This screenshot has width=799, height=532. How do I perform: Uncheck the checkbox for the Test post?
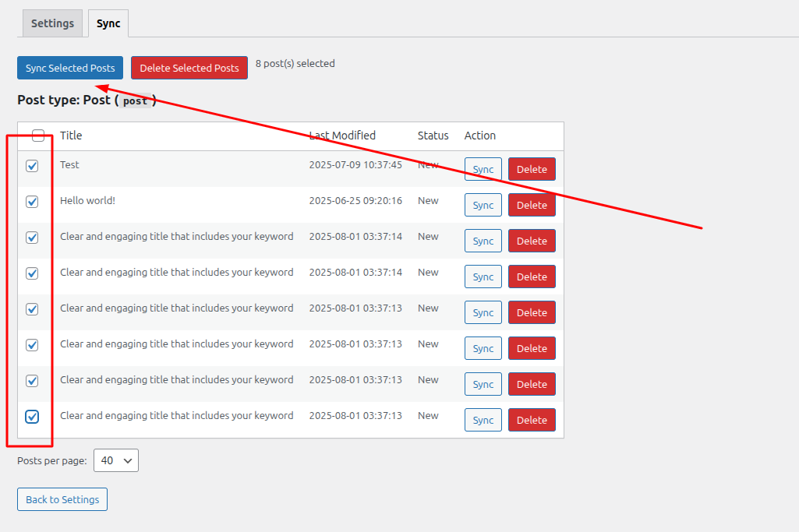tap(32, 166)
